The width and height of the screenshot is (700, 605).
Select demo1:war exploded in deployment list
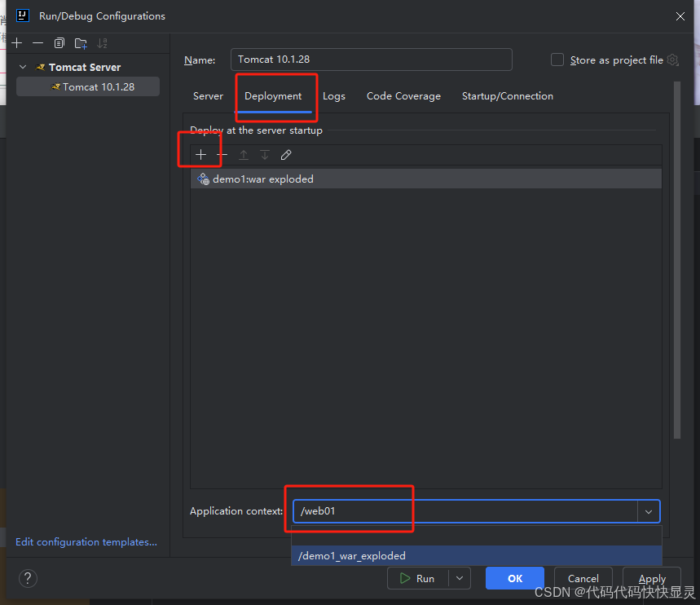click(x=426, y=179)
